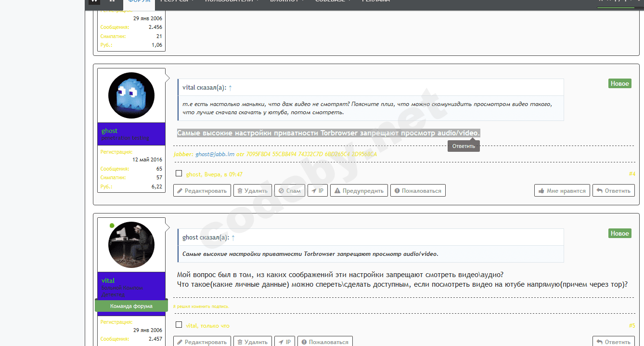Click the Ответить tooltip above selected text
Viewport: 644px width, 346px height.
tap(464, 146)
